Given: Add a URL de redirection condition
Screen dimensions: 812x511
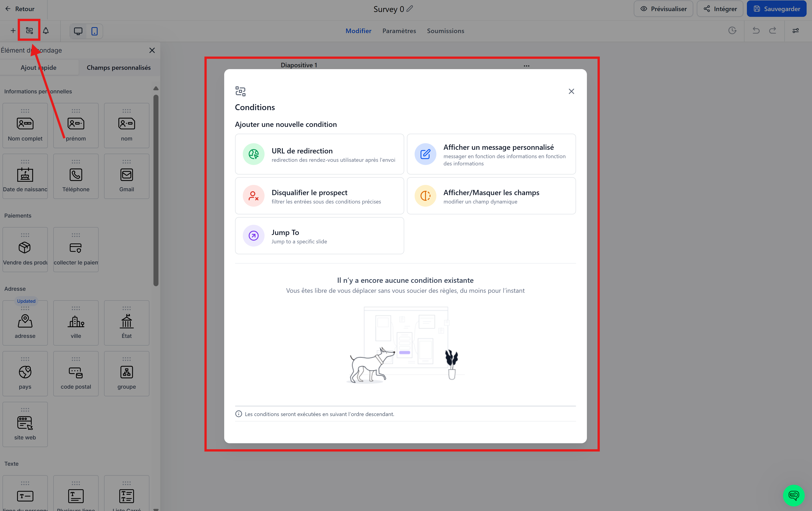Looking at the screenshot, I should (319, 154).
